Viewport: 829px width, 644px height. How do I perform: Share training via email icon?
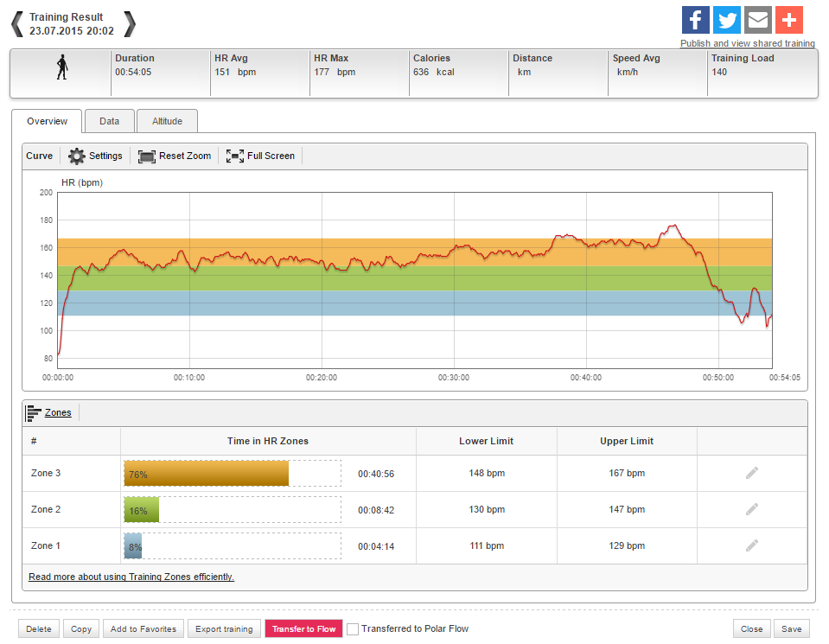[757, 20]
